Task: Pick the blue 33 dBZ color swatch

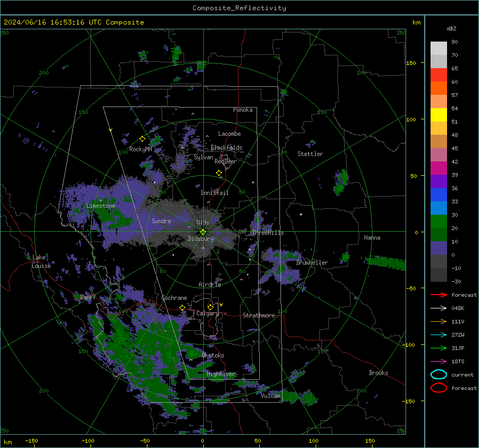Action: point(439,195)
